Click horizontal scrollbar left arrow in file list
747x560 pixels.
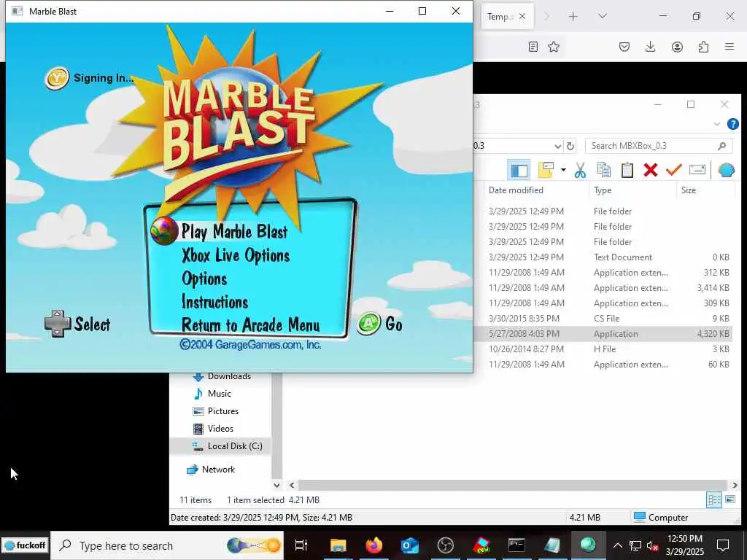(x=292, y=485)
